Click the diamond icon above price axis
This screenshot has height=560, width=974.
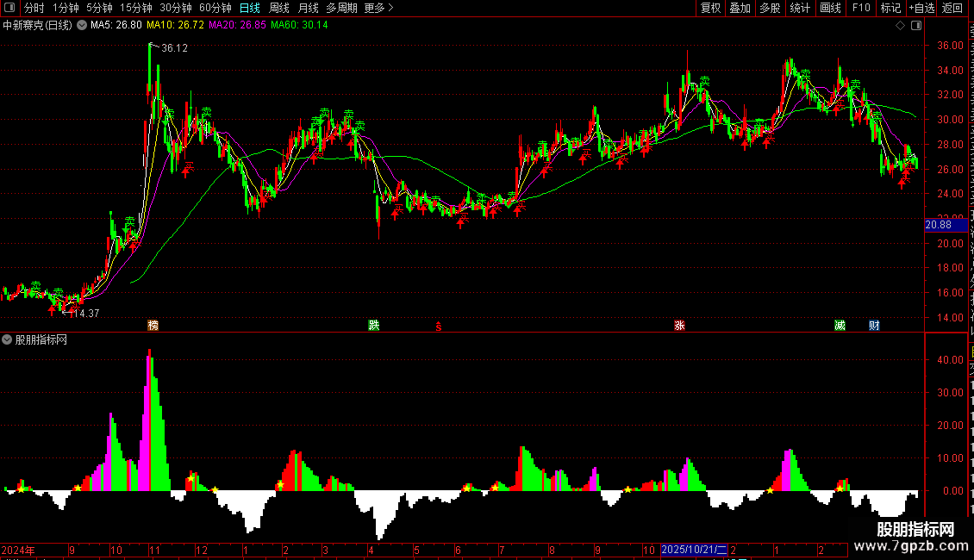[x=900, y=26]
